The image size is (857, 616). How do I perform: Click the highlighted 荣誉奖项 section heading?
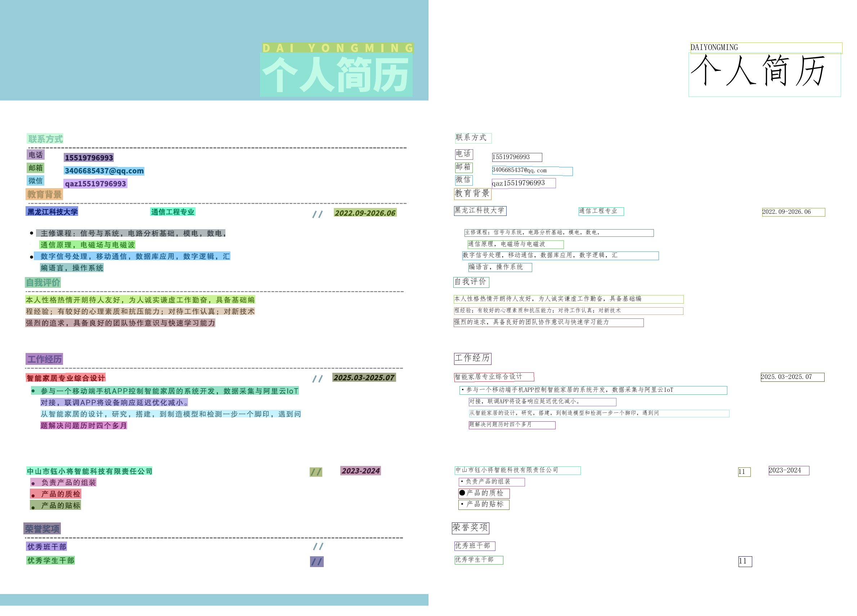coord(42,528)
